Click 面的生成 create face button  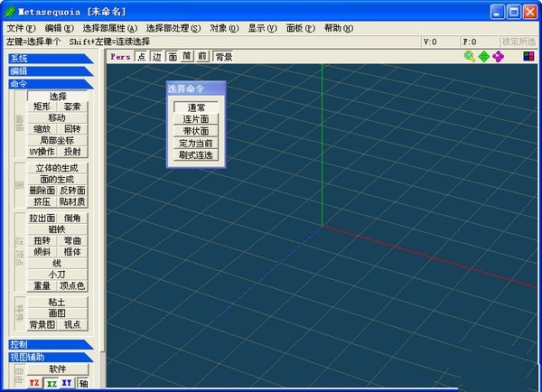(x=58, y=180)
